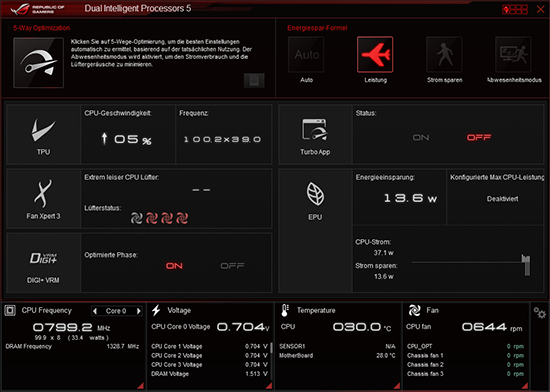Click the Temperature thermometer icon

[285, 310]
